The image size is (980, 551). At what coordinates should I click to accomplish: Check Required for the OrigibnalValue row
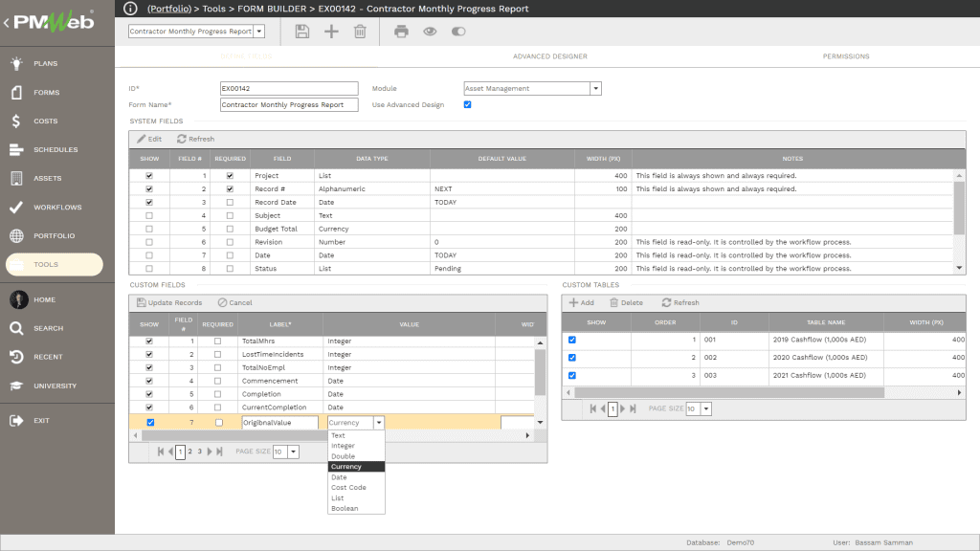point(219,422)
